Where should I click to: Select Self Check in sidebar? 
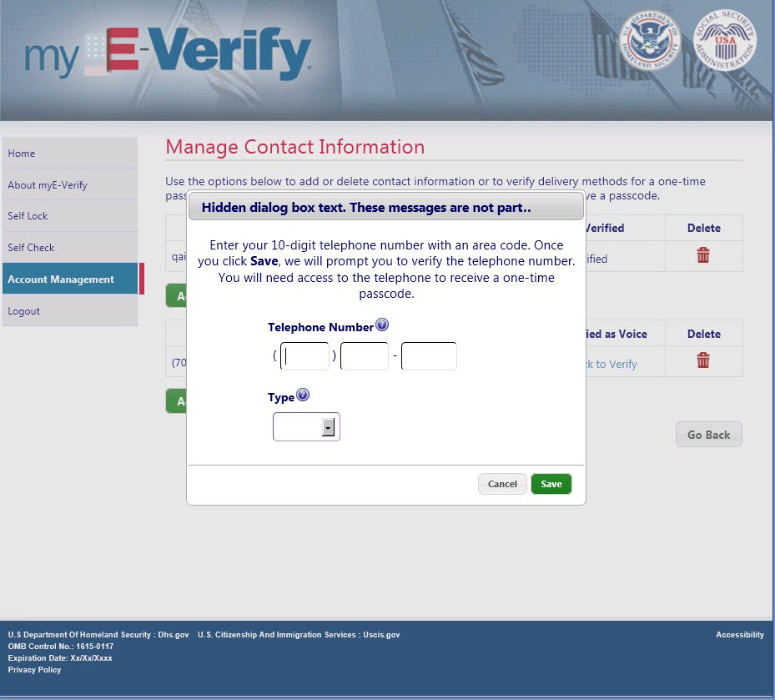click(70, 248)
